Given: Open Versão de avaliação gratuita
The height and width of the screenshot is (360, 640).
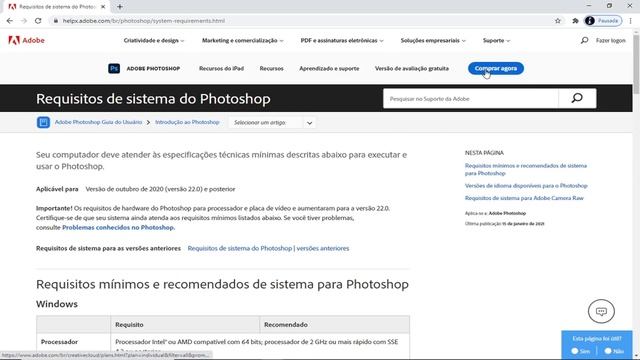Looking at the screenshot, I should click(x=412, y=69).
